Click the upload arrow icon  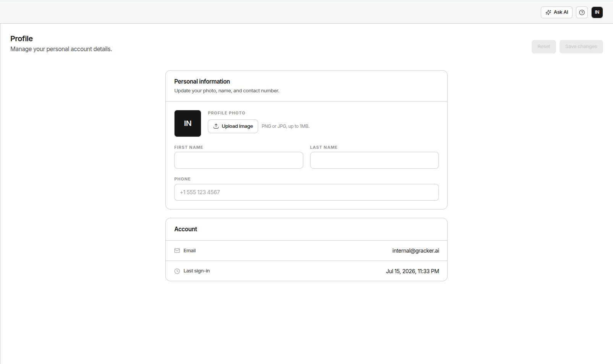[x=216, y=126]
